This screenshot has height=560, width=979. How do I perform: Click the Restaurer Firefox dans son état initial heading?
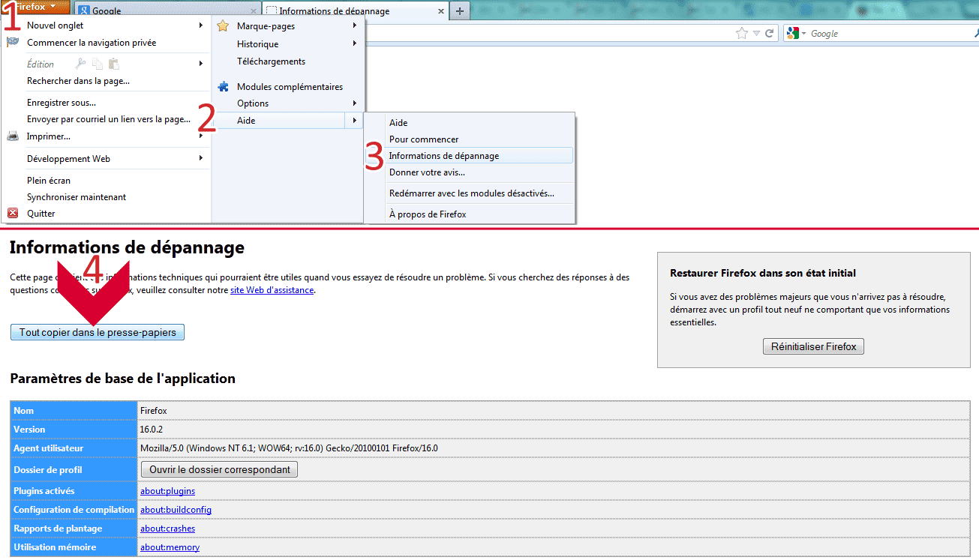pos(763,273)
